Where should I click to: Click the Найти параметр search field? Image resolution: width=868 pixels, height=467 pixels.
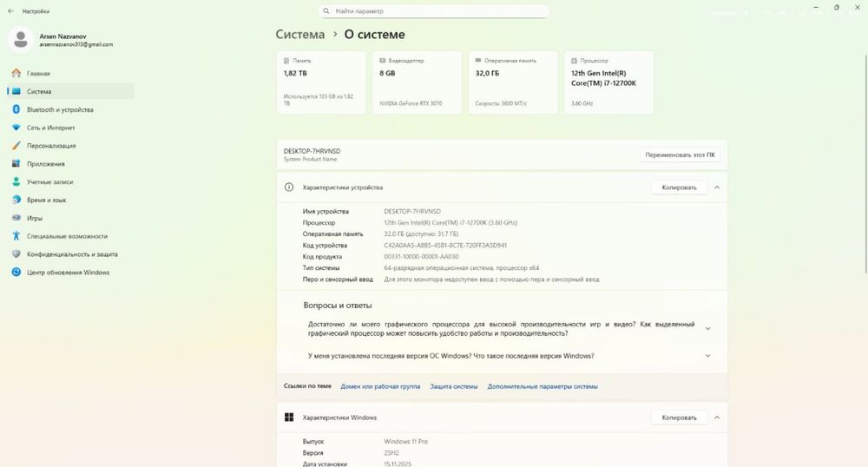coord(434,11)
